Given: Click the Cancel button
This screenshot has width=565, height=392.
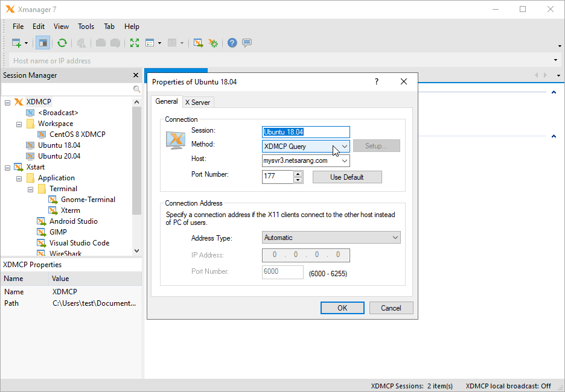Looking at the screenshot, I should pos(391,308).
